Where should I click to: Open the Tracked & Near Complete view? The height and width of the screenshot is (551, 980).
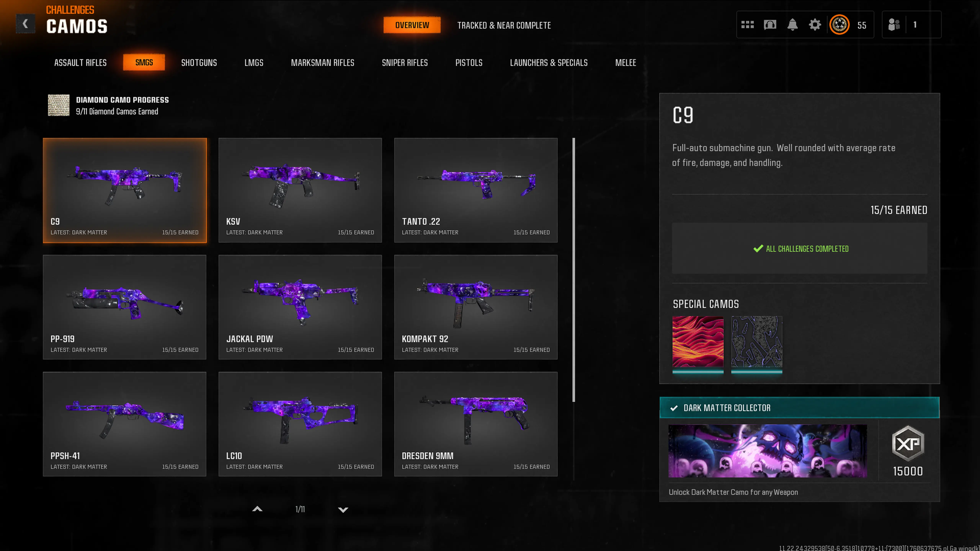pos(504,25)
